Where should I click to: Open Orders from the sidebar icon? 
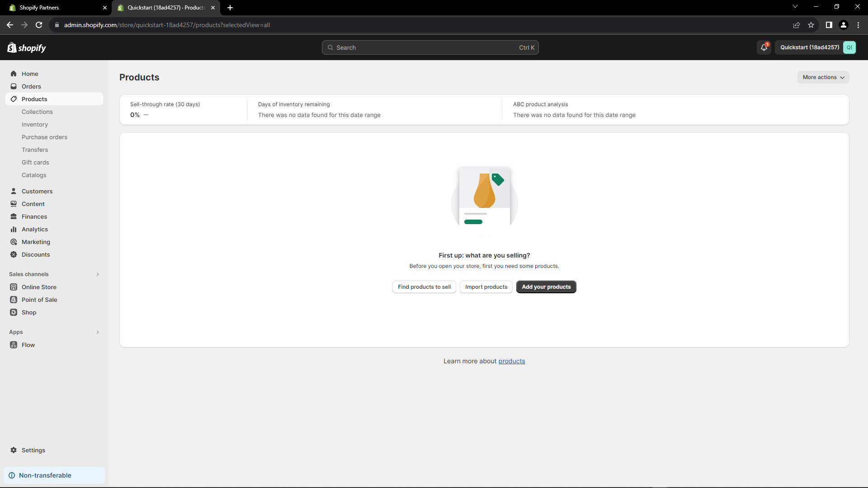14,86
